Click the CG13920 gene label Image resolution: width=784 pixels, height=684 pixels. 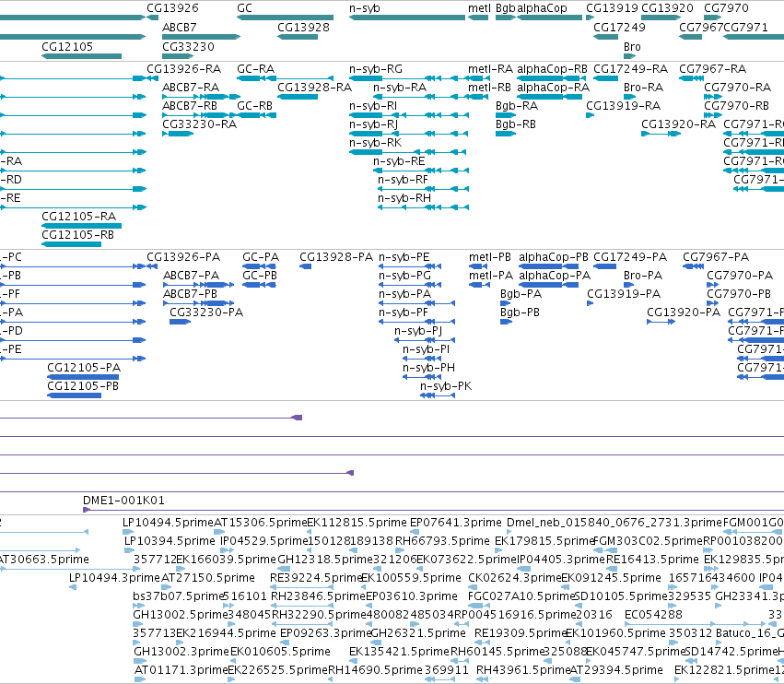coord(667,8)
